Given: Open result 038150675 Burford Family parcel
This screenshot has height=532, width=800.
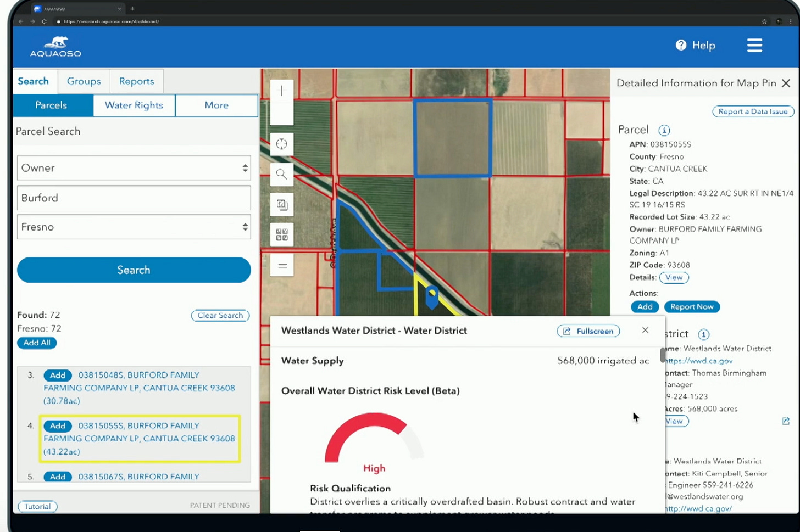Looking at the screenshot, I should click(x=139, y=477).
